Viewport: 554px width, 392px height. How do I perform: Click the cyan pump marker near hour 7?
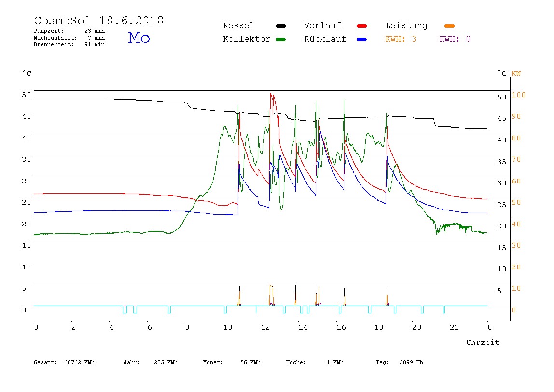169,309
